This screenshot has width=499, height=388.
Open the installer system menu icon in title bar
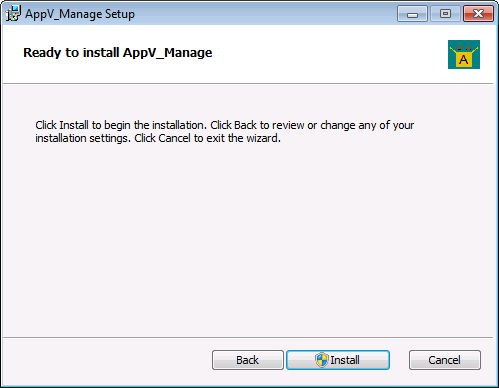pyautogui.click(x=13, y=13)
